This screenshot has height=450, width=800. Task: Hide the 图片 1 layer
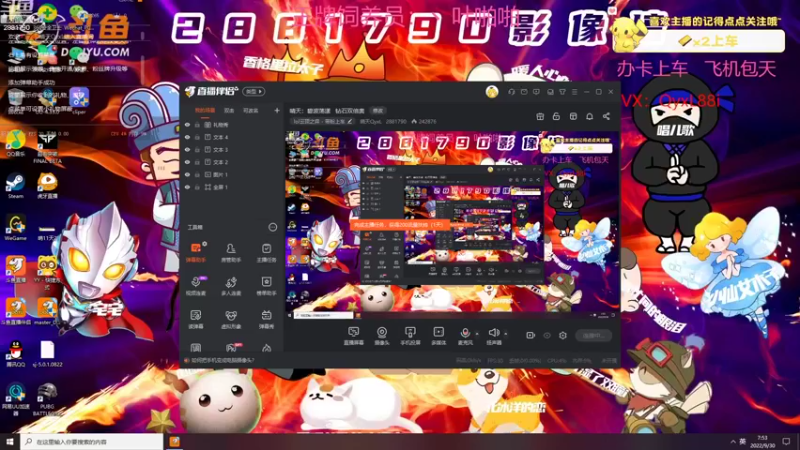click(187, 174)
